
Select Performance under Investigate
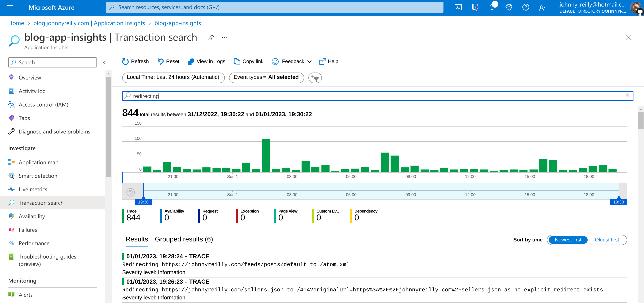(x=34, y=243)
